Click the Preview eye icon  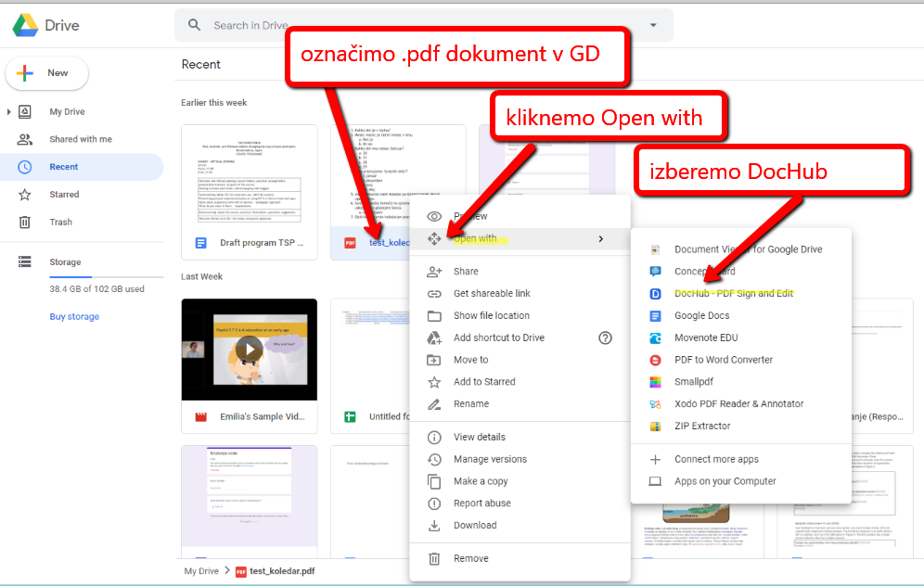point(434,216)
